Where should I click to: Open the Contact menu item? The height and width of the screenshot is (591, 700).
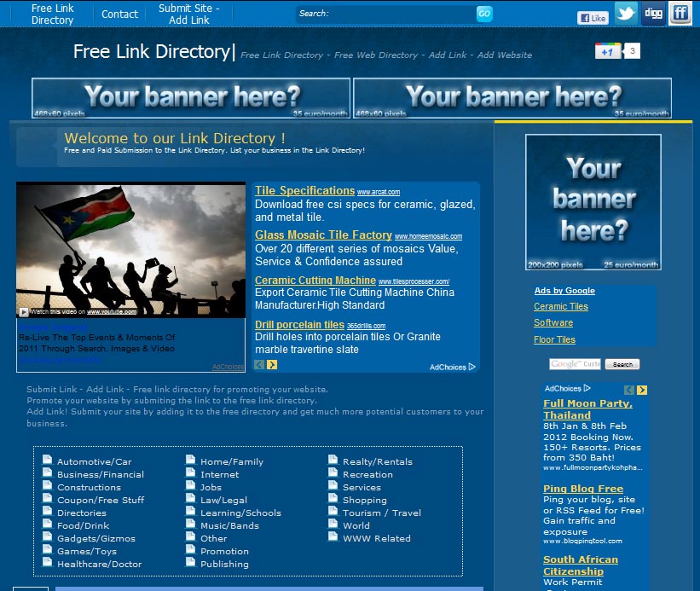(119, 14)
